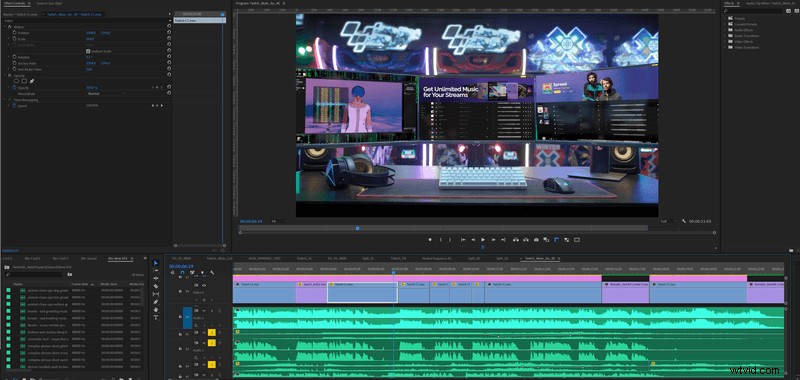Toggle the Uniform Scale checkbox
The width and height of the screenshot is (800, 380).
(88, 51)
